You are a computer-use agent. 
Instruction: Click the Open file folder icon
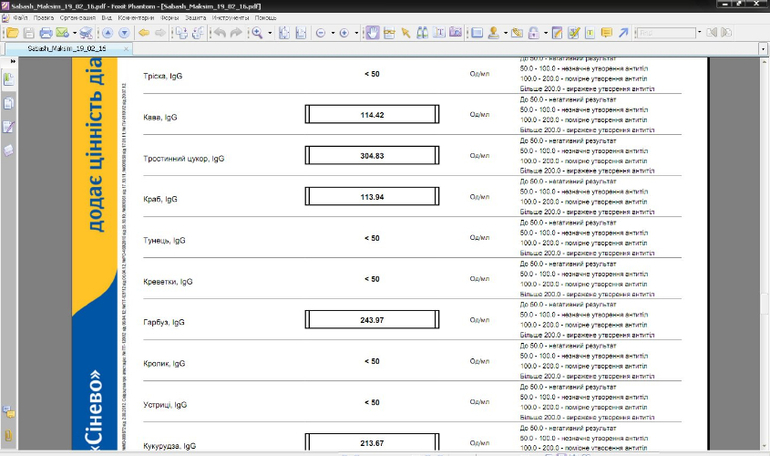(12, 33)
